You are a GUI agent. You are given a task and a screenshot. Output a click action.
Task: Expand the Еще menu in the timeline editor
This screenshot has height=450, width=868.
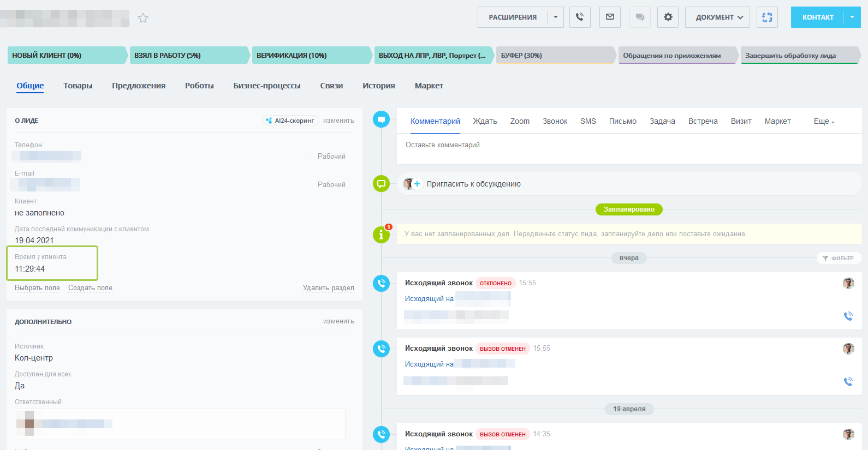[x=824, y=121]
